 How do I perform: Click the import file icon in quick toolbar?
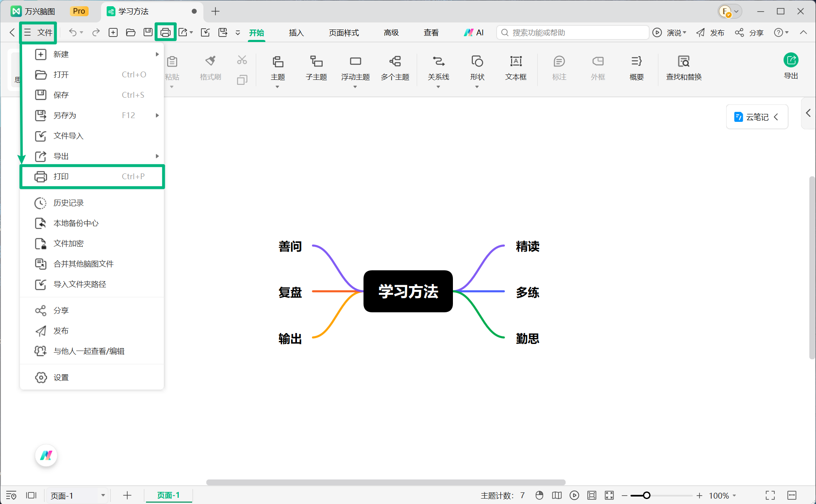point(205,32)
